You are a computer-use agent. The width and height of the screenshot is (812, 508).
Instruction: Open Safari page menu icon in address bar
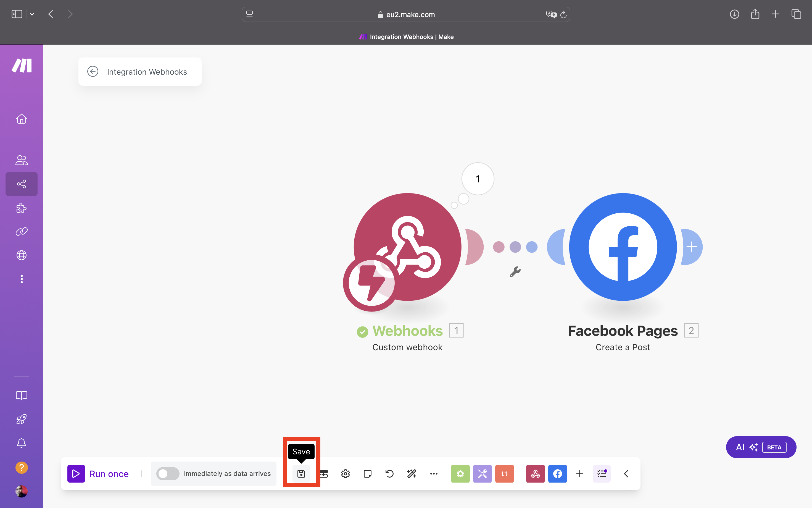click(x=249, y=14)
